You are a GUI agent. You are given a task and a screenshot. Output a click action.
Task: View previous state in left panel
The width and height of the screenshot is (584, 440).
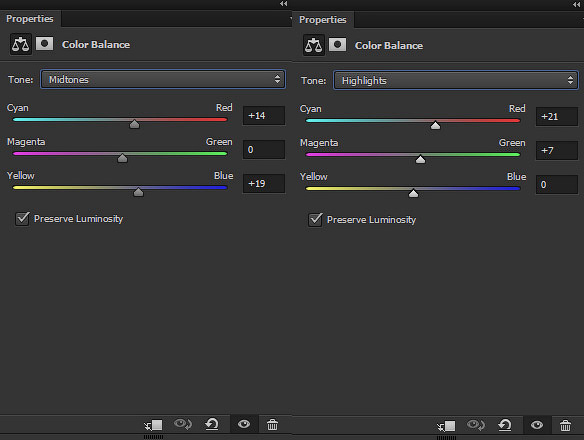183,424
